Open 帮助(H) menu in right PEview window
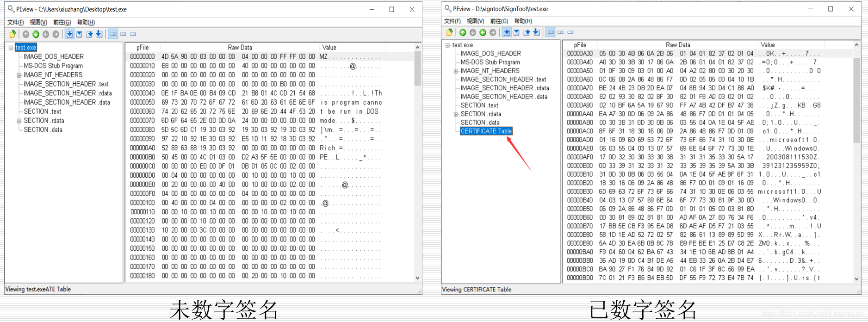The height and width of the screenshot is (322, 868). tap(523, 21)
